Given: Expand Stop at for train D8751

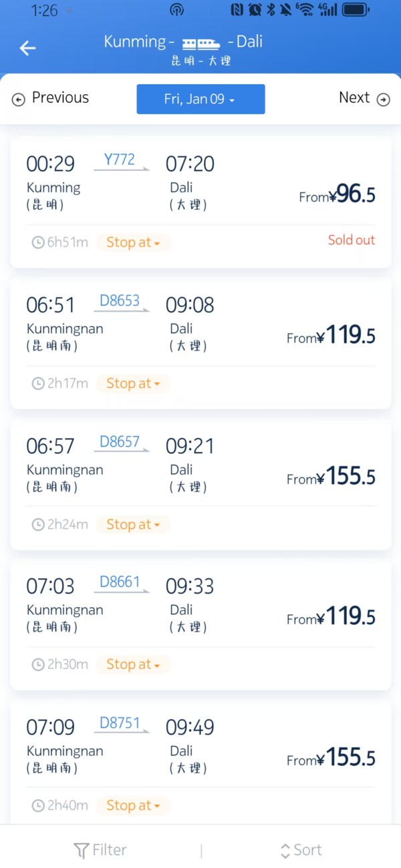Looking at the screenshot, I should (133, 805).
